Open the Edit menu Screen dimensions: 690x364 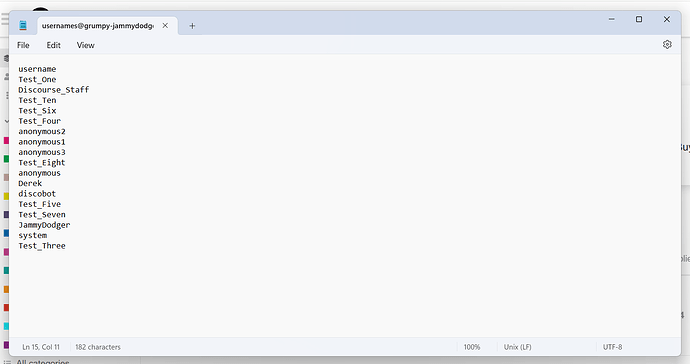tap(54, 45)
